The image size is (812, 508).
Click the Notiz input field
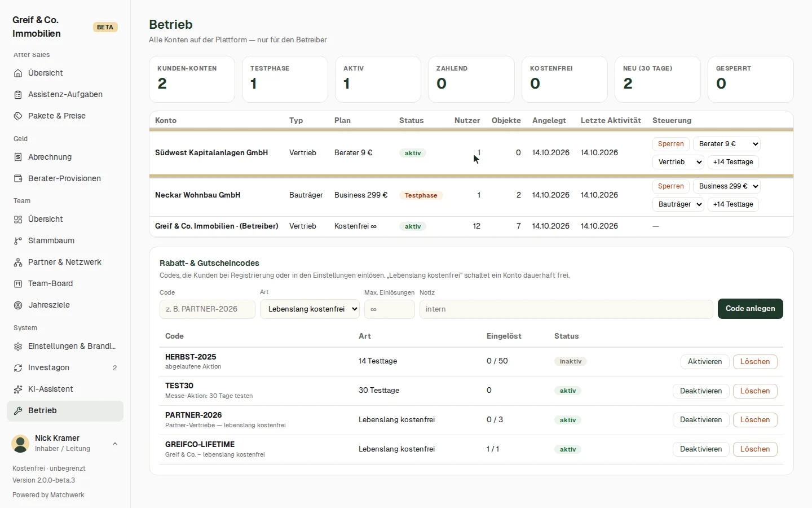[x=566, y=309]
